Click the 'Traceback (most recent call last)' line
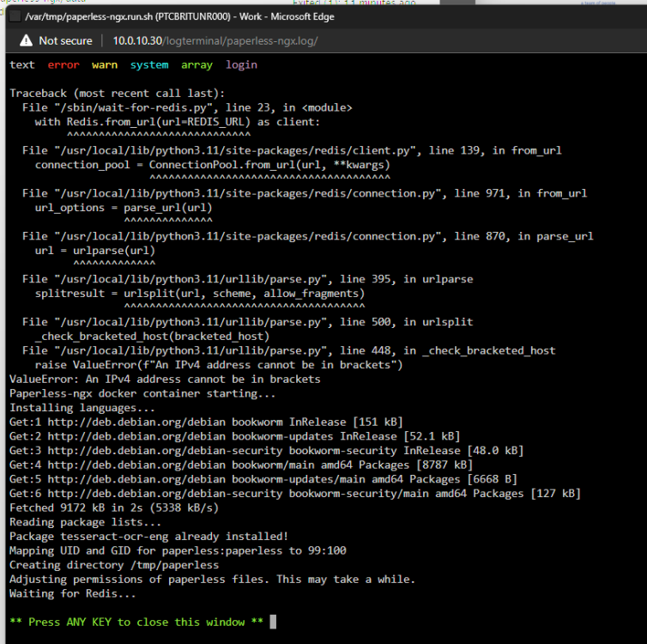This screenshot has height=644, width=647. [x=118, y=94]
